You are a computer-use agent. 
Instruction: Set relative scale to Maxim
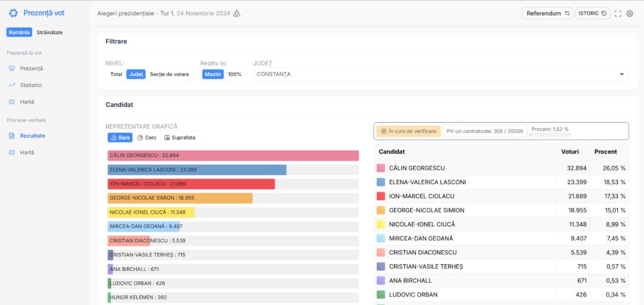coord(213,74)
